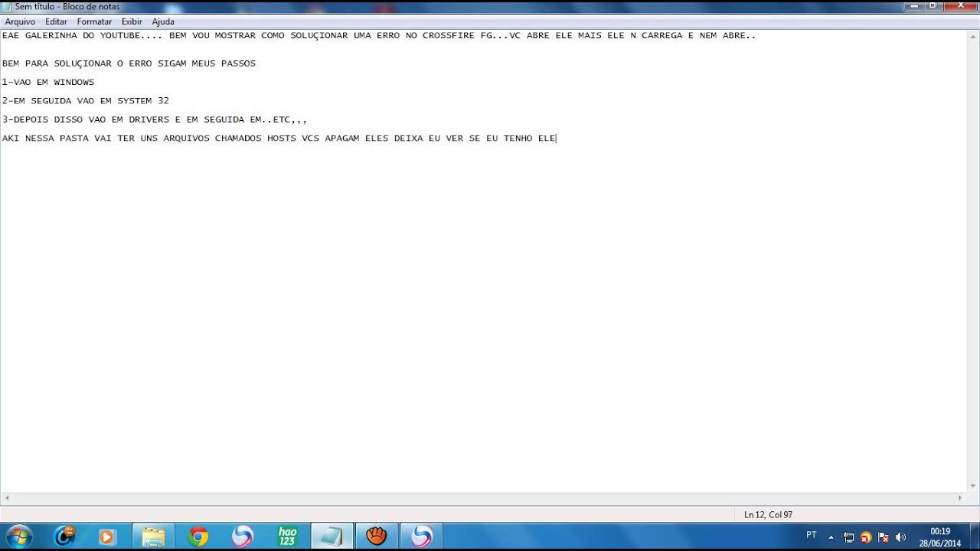Viewport: 980px width, 551px height.
Task: Select the active Notepad taskbar button
Action: (x=332, y=536)
